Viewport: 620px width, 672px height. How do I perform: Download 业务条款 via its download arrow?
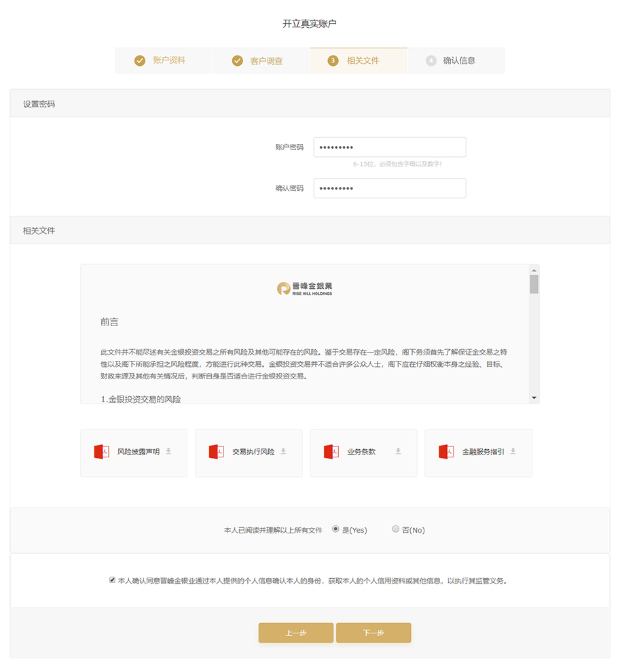[x=397, y=450]
